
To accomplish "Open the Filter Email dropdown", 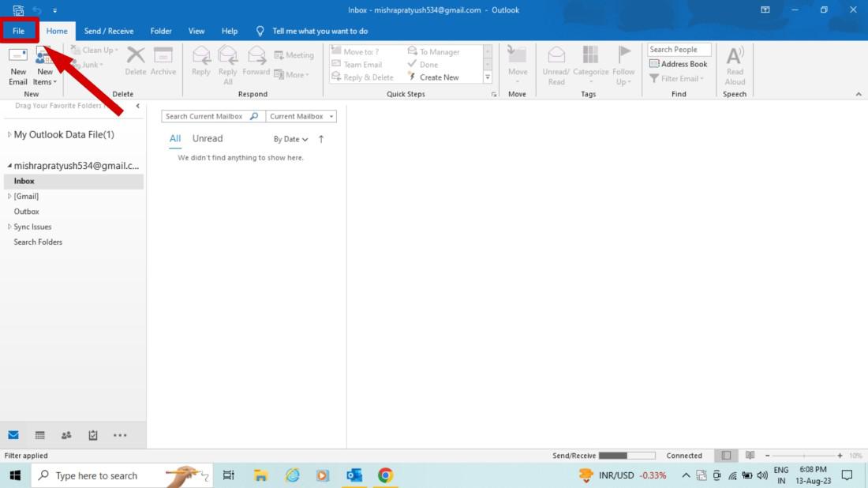I will (x=677, y=79).
